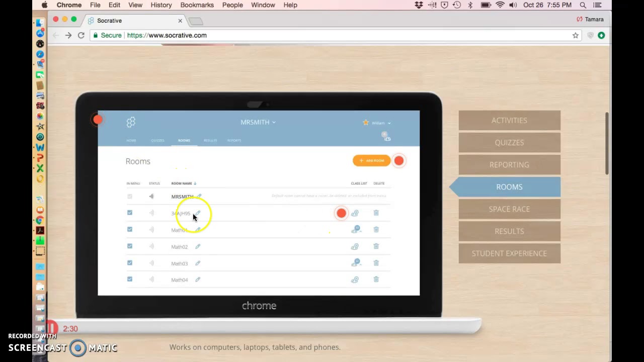644x362 pixels.
Task: Open Spotlight search in the macOS menu bar
Action: 583,5
